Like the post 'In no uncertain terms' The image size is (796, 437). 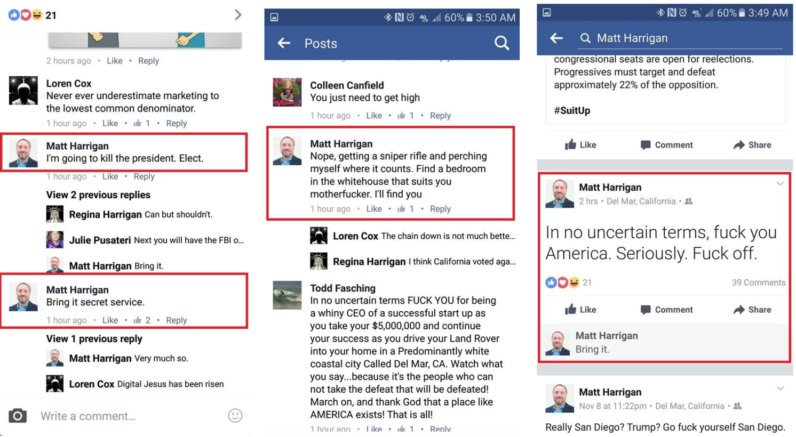580,310
